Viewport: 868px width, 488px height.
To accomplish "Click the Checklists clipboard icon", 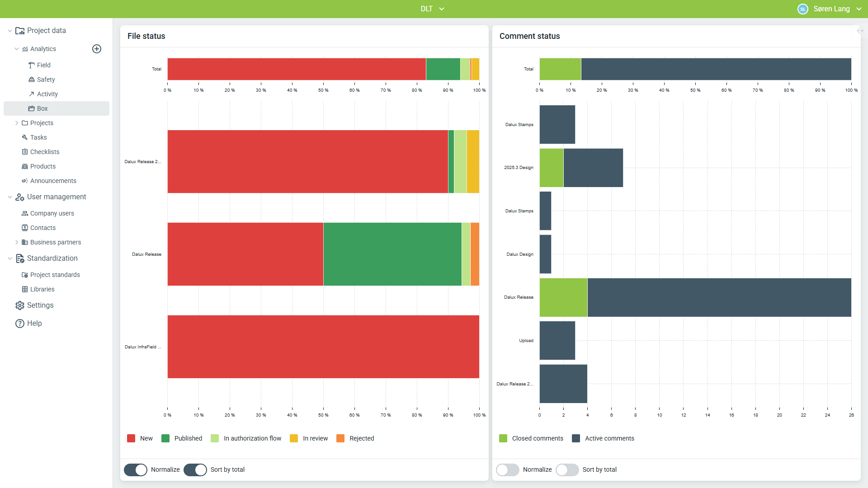I will point(25,152).
